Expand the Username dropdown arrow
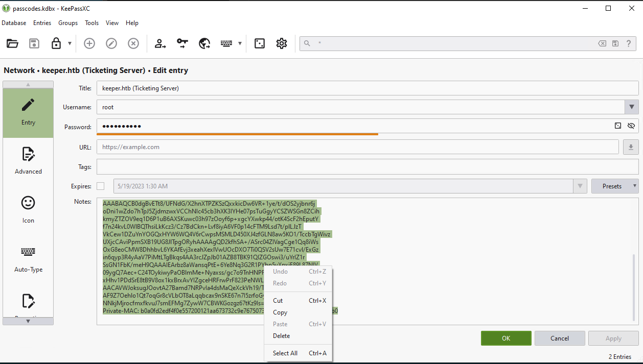Screen dimensions: 643x364 632,107
